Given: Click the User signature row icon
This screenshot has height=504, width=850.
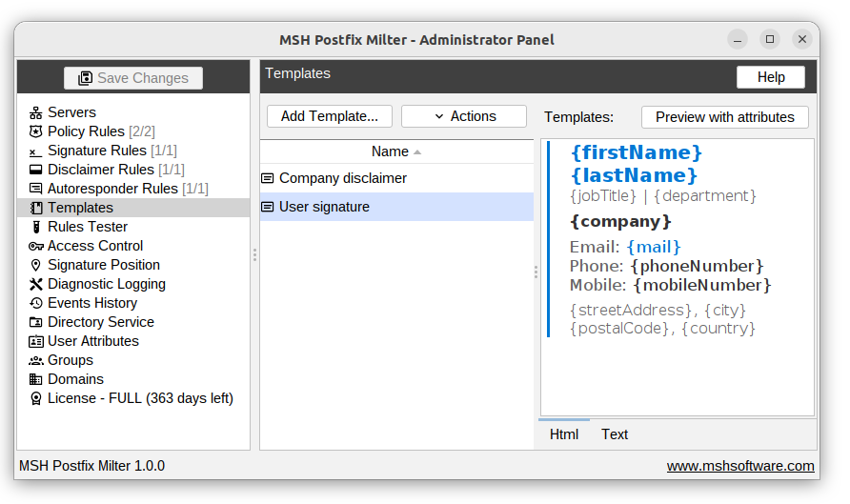Looking at the screenshot, I should coord(267,207).
